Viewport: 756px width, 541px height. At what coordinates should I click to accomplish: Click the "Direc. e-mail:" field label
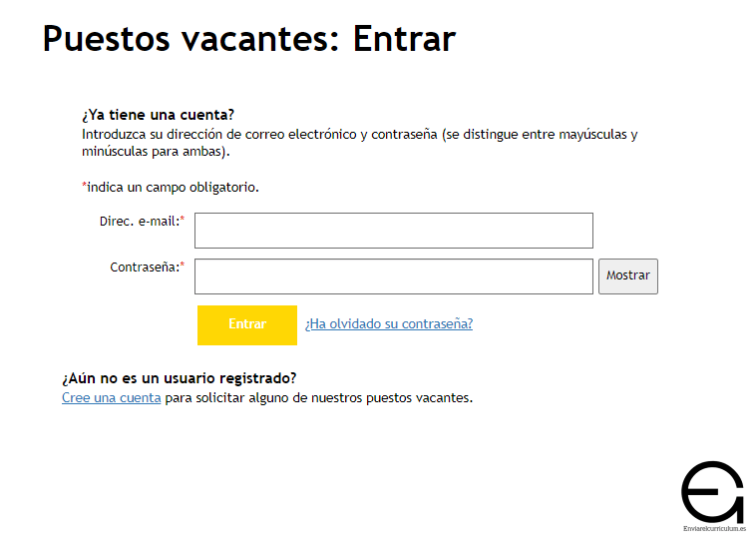(138, 221)
